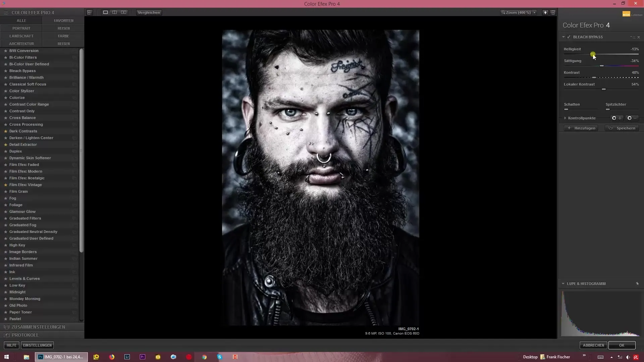The width and height of the screenshot is (644, 362).
Task: Select the Architektur category tab
Action: click(x=21, y=44)
